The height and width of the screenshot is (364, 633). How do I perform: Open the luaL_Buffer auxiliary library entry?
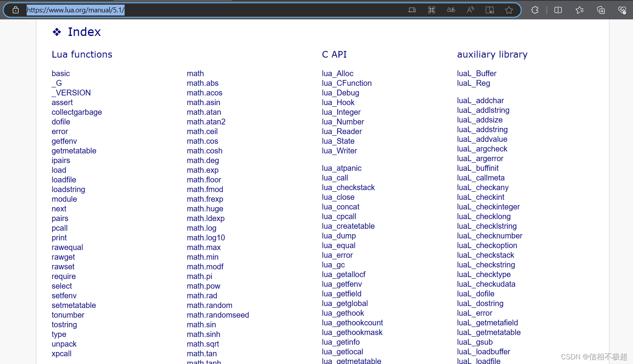(x=477, y=73)
